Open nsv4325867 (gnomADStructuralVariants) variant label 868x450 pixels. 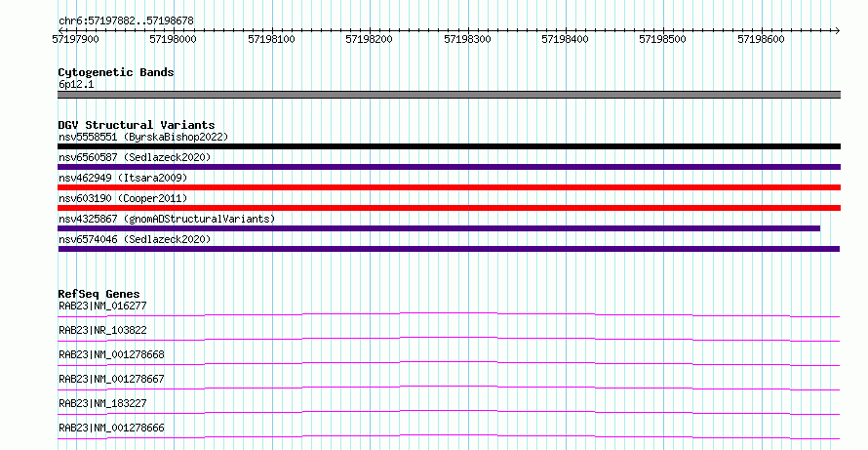(167, 219)
